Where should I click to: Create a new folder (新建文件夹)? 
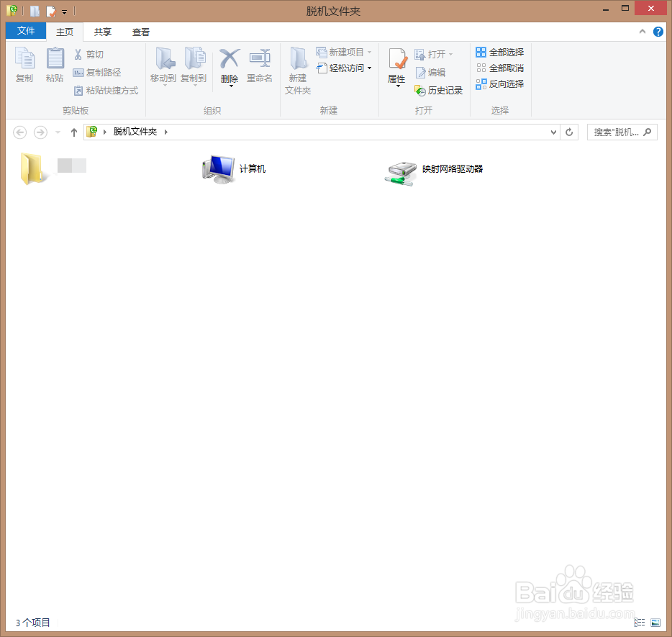click(x=298, y=71)
